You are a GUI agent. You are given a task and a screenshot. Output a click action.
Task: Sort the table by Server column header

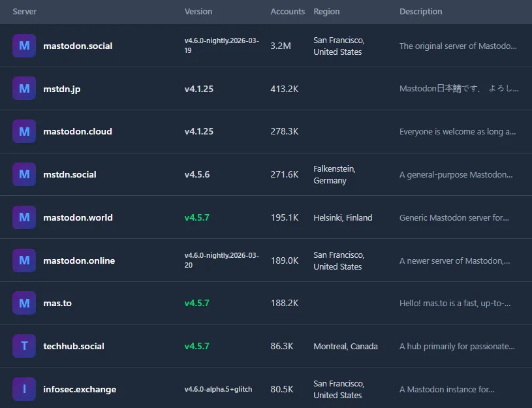(24, 12)
